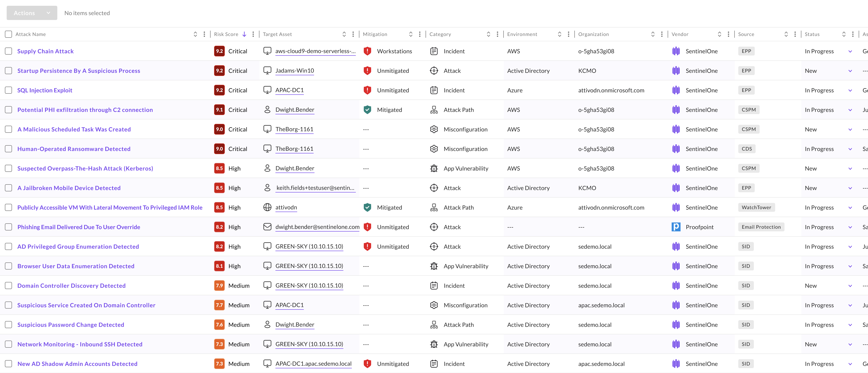
Task: Select the SQL Injection Exploit row checkbox
Action: click(8, 90)
